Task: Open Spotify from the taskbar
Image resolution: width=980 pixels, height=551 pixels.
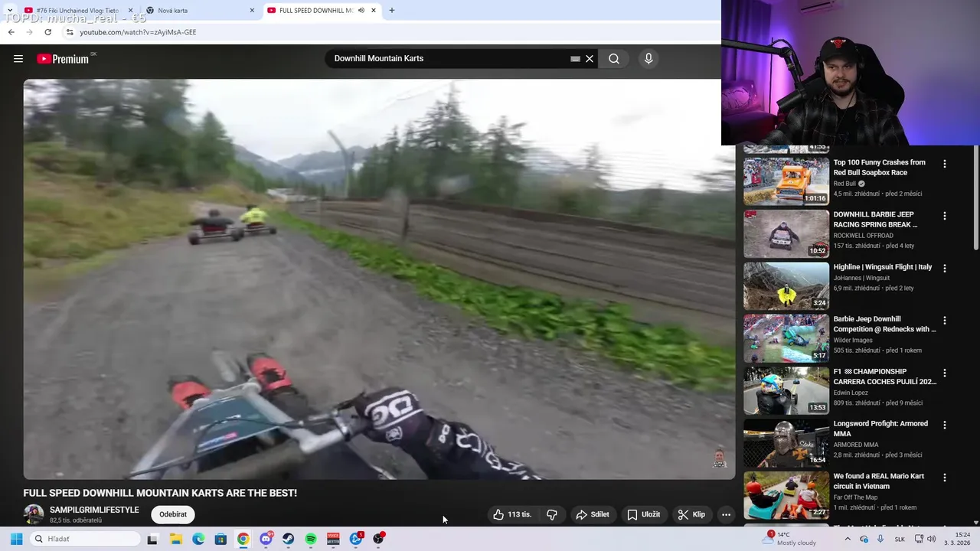Action: click(x=311, y=539)
